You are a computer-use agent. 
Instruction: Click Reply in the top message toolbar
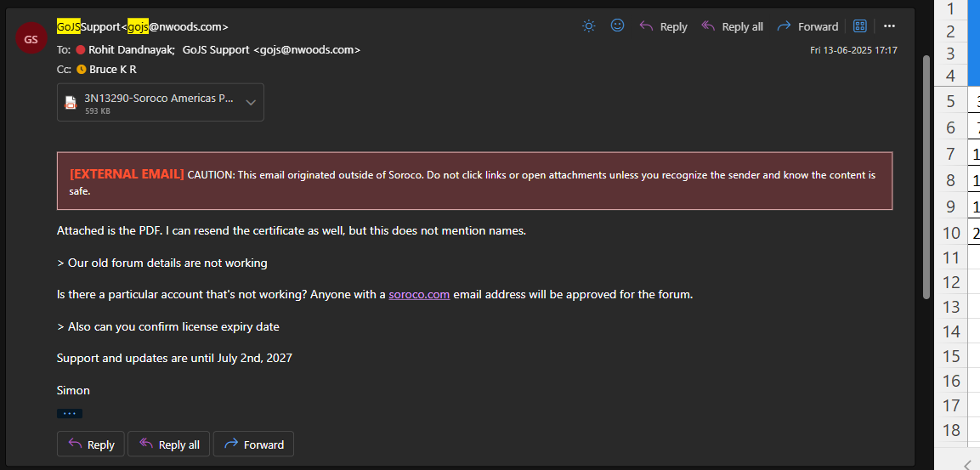663,26
